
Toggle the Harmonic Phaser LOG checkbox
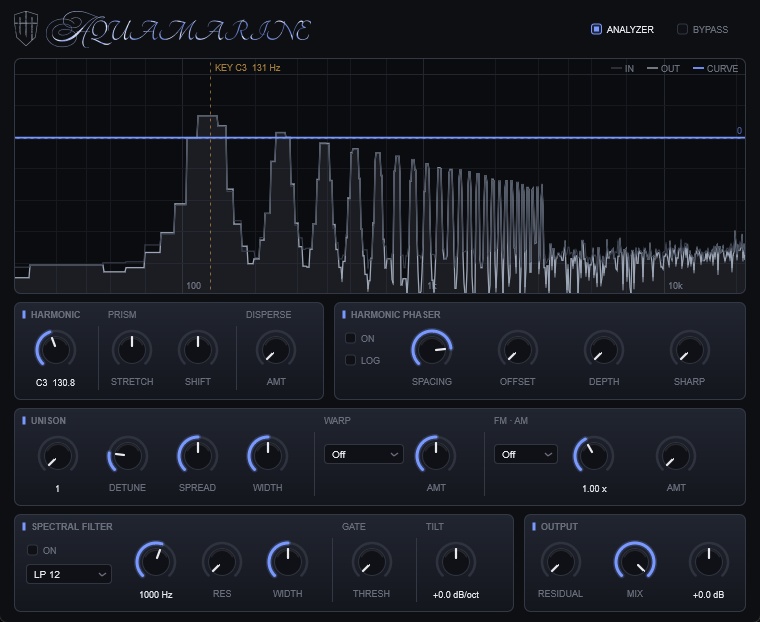click(350, 360)
